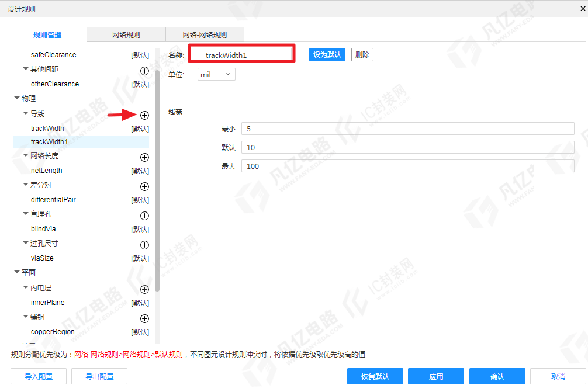The height and width of the screenshot is (392, 588).
Task: Collapse the 其他间距 group
Action: pos(26,69)
